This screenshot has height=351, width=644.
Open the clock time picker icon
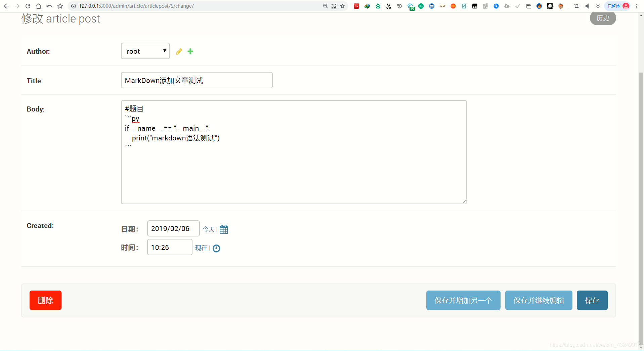(216, 248)
